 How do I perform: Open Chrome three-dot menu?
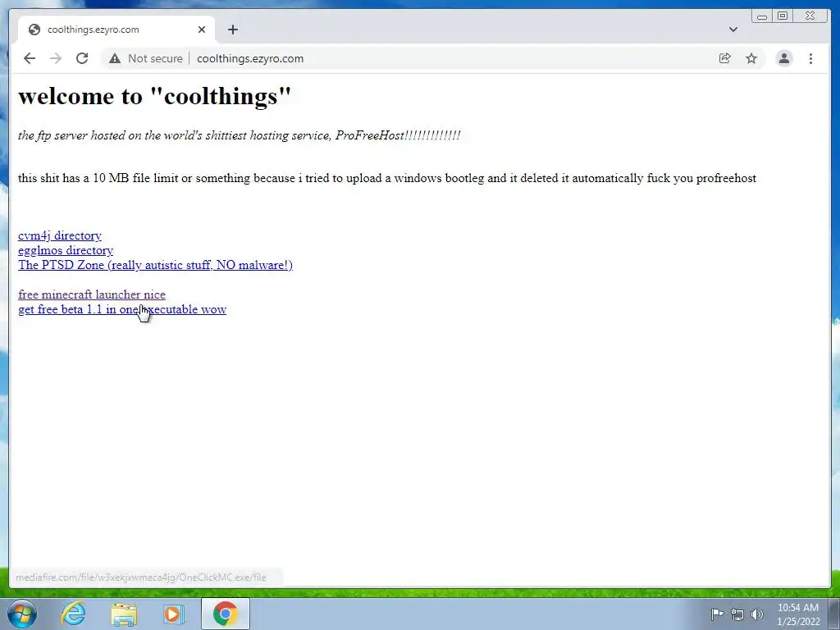click(x=810, y=58)
